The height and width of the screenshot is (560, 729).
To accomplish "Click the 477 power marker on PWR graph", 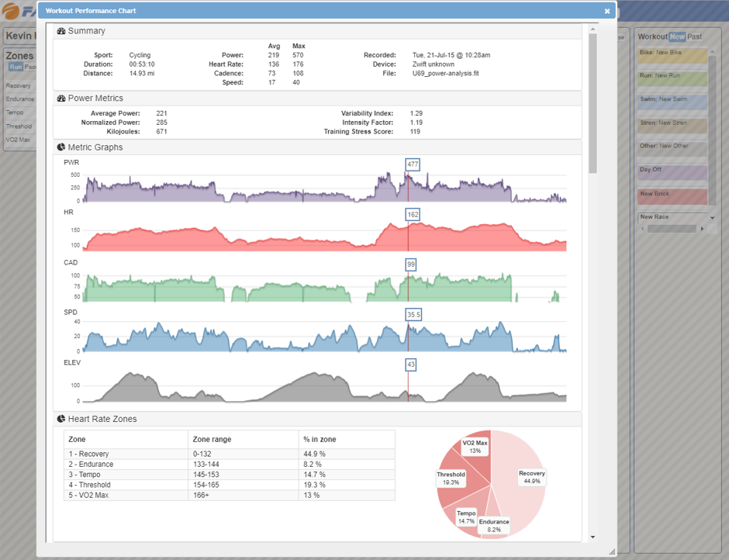I will click(412, 164).
